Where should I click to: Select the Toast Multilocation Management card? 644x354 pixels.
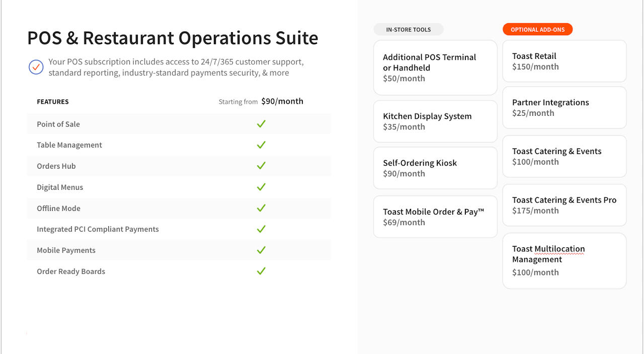pyautogui.click(x=564, y=260)
